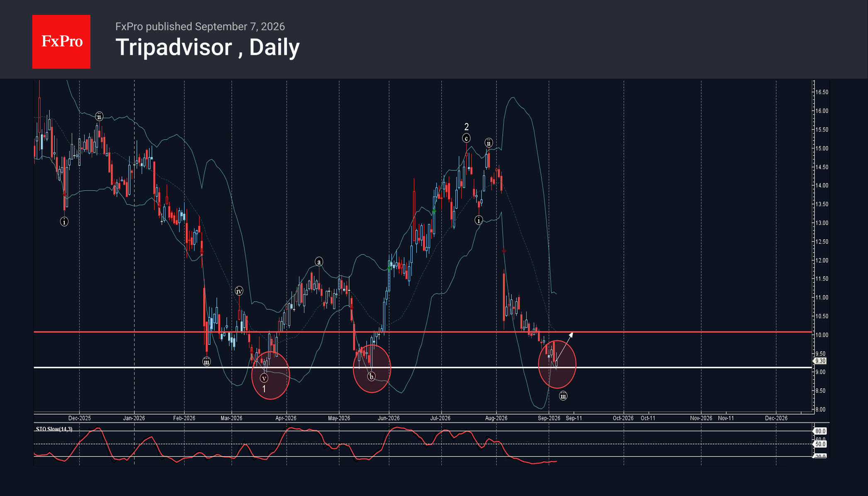Click the circled wave i marker near late July 2026
The image size is (868, 496).
coord(479,220)
